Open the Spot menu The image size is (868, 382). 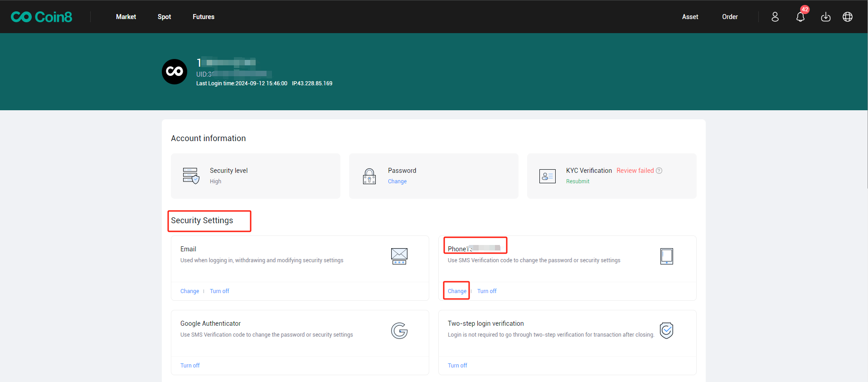pyautogui.click(x=164, y=17)
